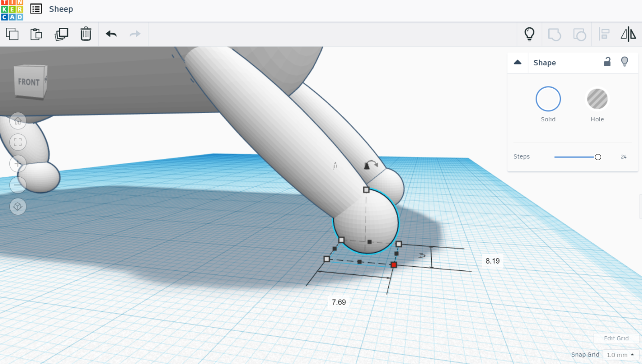Open the Snap Grid 1.0 mm dropdown
Screen dimensions: 642x364
point(620,355)
